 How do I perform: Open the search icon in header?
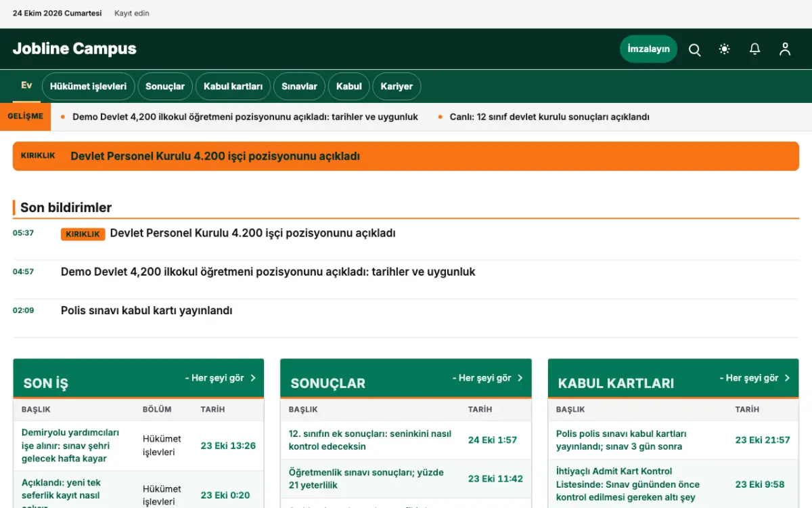pos(694,49)
